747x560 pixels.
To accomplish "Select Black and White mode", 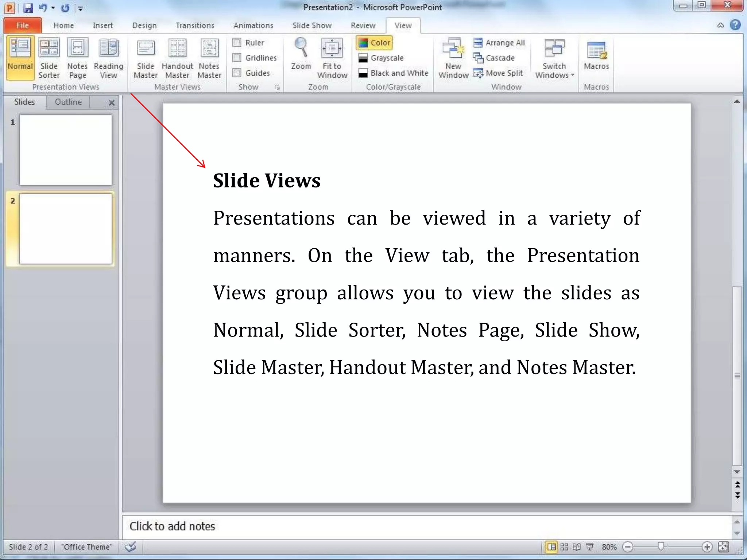I will point(393,73).
